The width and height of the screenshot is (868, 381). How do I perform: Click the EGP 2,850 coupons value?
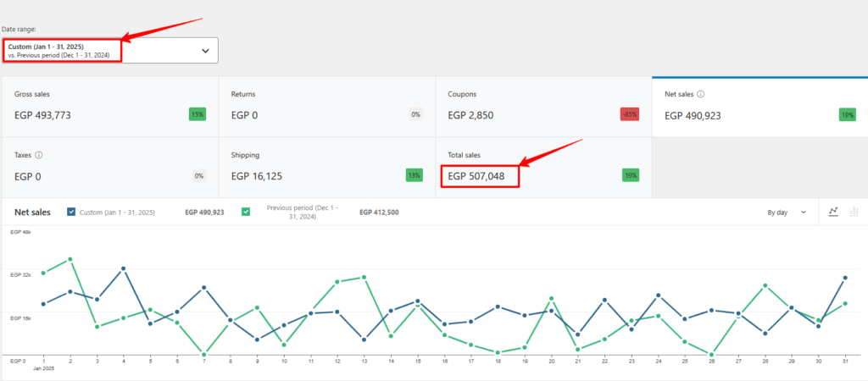470,116
